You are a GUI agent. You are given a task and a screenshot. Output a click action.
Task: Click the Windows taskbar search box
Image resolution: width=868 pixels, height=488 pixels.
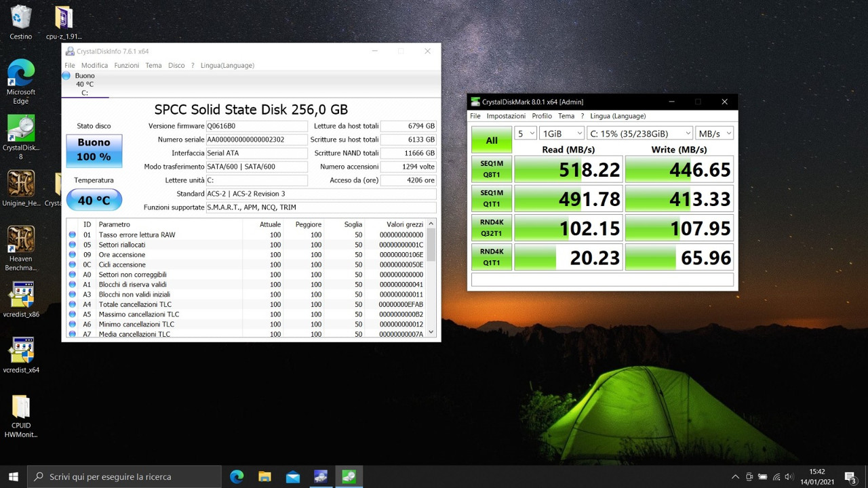pos(124,476)
